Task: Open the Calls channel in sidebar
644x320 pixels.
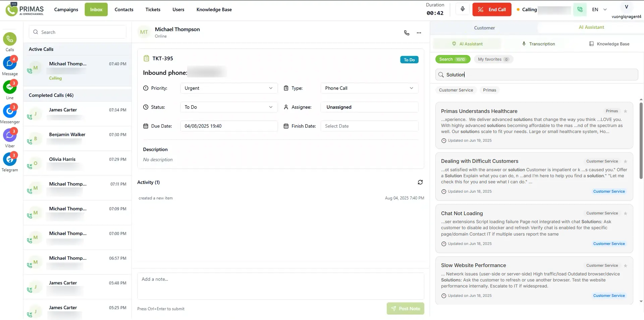Action: 10,40
